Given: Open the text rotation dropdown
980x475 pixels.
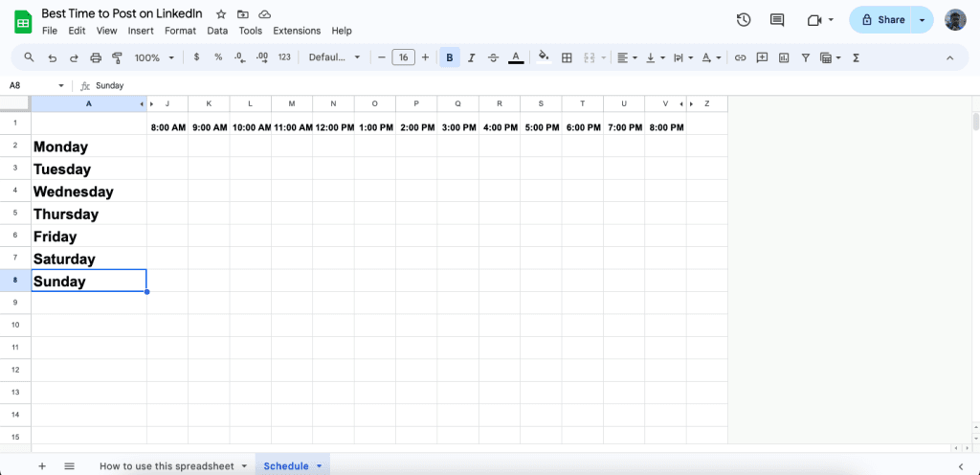Looking at the screenshot, I should click(x=711, y=57).
